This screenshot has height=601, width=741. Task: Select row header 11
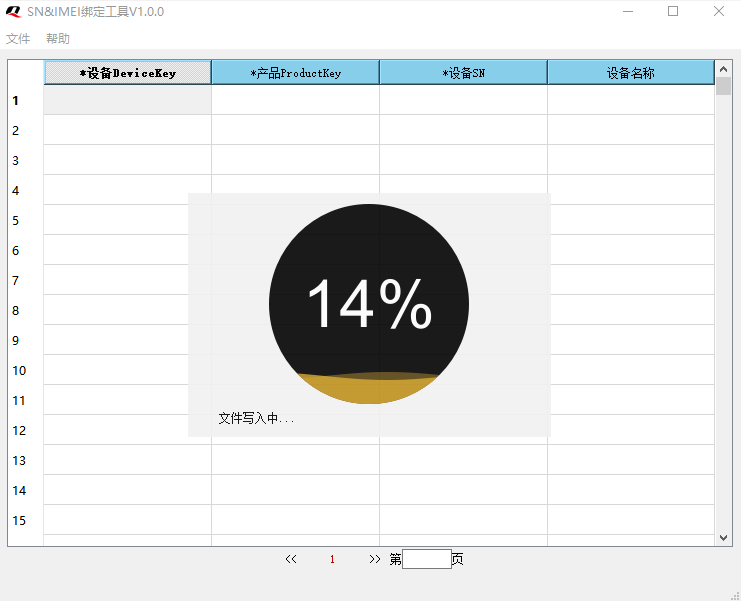coord(26,400)
